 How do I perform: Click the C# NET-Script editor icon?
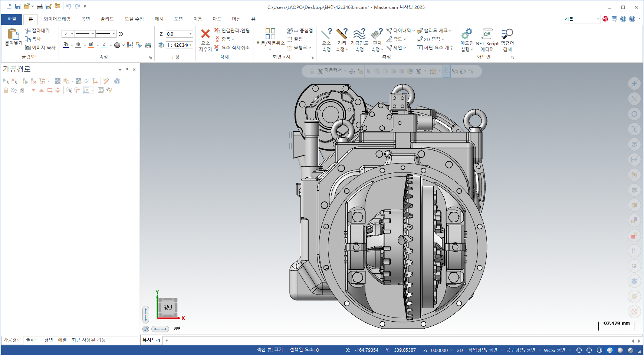487,34
